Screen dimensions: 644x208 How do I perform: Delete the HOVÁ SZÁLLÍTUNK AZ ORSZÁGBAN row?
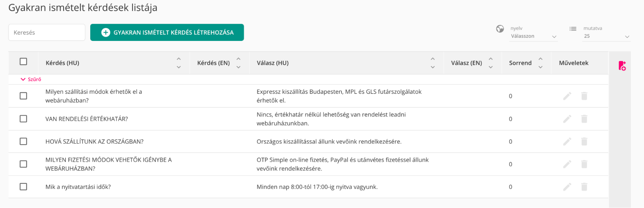(x=584, y=142)
